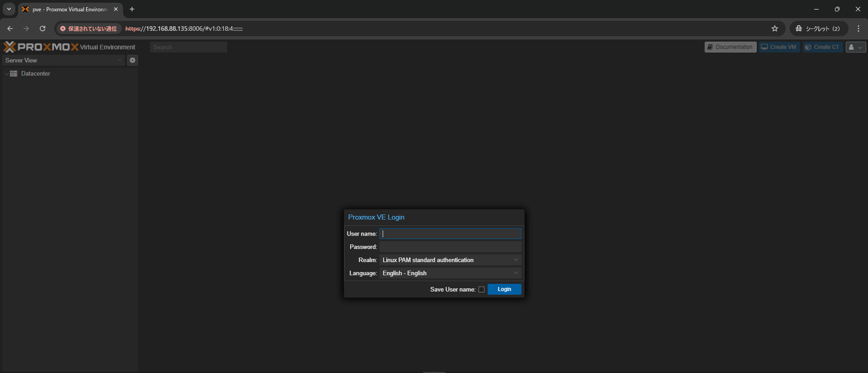Image resolution: width=868 pixels, height=373 pixels.
Task: Click the Proxmox VE Login title
Action: tap(376, 217)
